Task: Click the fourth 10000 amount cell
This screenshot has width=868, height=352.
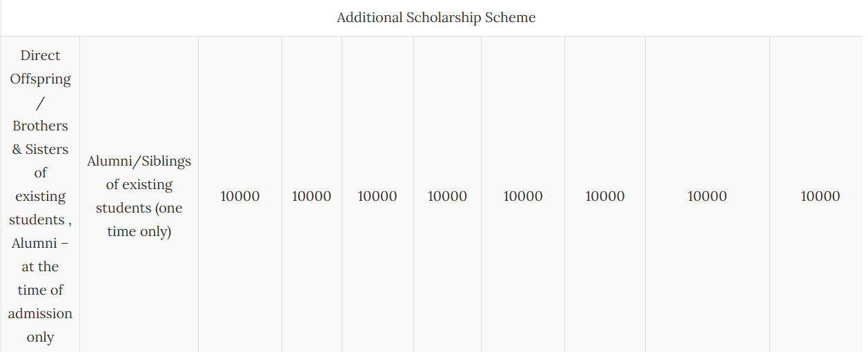Action: [x=447, y=197]
